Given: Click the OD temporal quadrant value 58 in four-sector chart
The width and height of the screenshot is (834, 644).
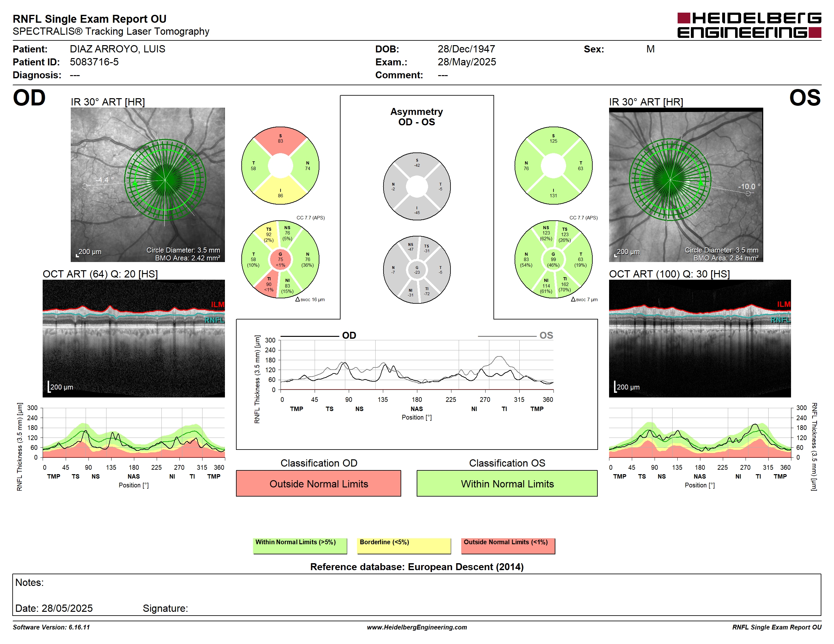Looking at the screenshot, I should 253,168.
